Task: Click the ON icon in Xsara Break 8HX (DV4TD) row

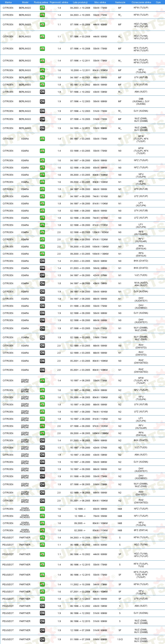Action: pos(42,440)
